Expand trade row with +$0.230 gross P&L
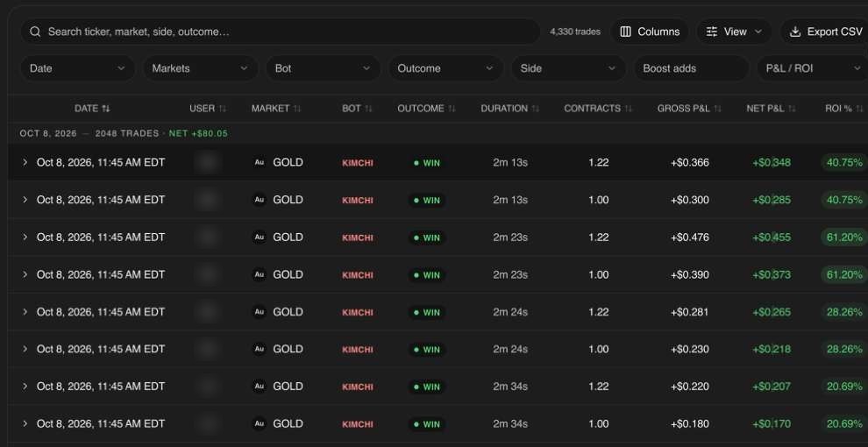 pos(25,349)
